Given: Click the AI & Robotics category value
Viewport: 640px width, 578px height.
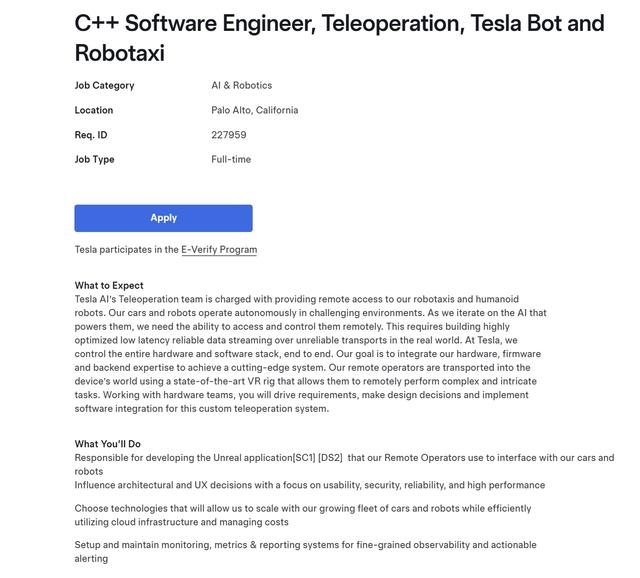Looking at the screenshot, I should pyautogui.click(x=242, y=85).
